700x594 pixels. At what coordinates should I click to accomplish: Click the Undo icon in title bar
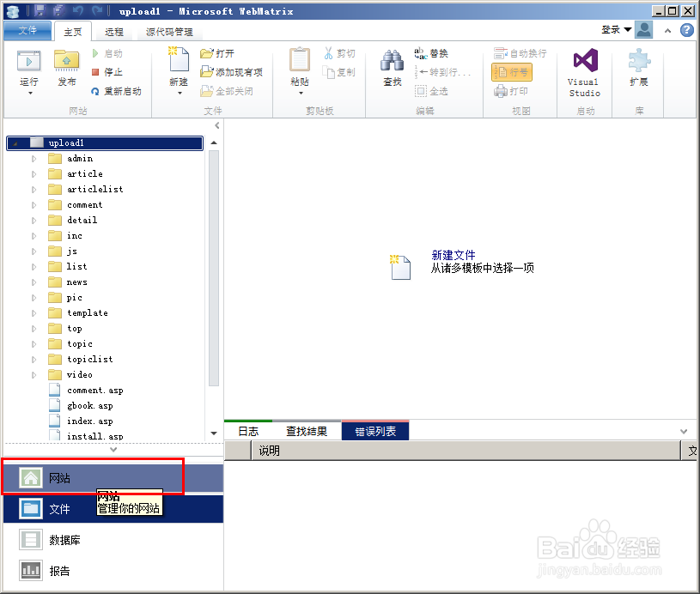coord(77,10)
